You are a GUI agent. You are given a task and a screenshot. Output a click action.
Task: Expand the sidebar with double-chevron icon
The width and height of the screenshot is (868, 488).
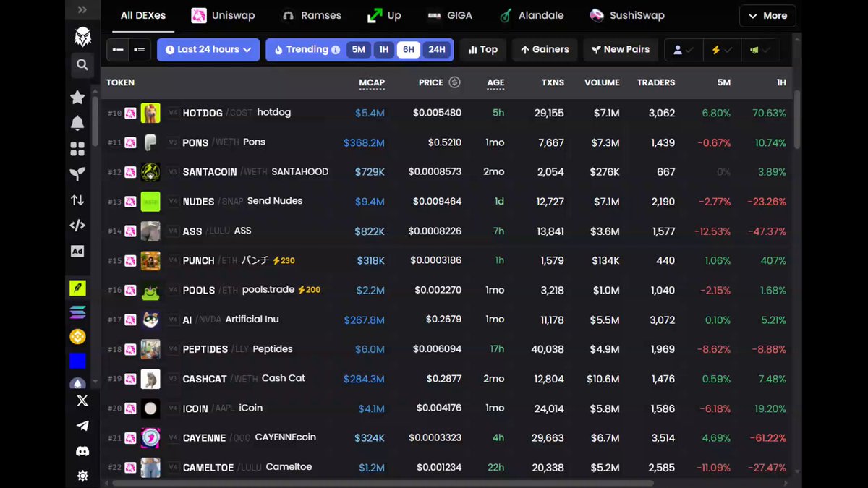pos(82,10)
